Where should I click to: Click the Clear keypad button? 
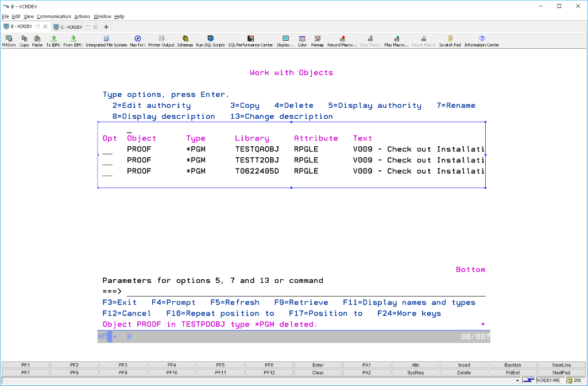point(318,373)
